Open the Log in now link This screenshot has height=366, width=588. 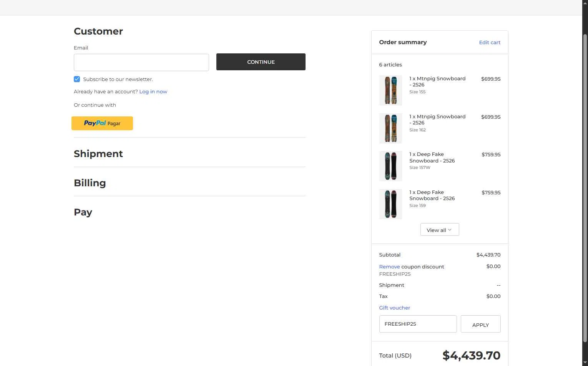pos(153,91)
